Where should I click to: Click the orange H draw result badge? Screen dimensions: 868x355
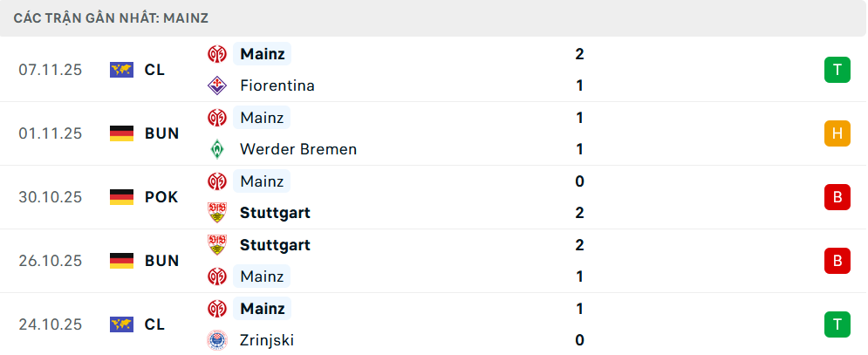(x=837, y=133)
